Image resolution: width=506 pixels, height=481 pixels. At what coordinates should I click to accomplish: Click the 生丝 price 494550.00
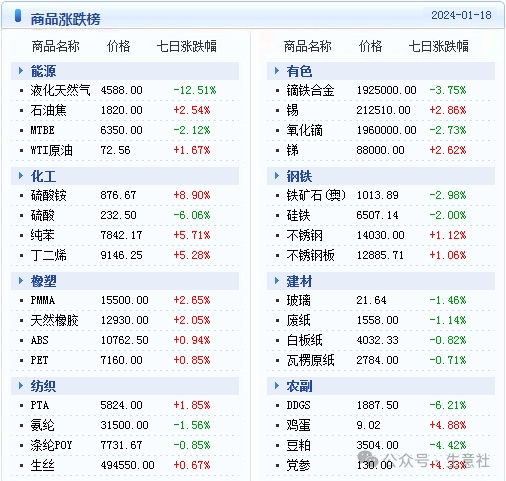(x=127, y=465)
